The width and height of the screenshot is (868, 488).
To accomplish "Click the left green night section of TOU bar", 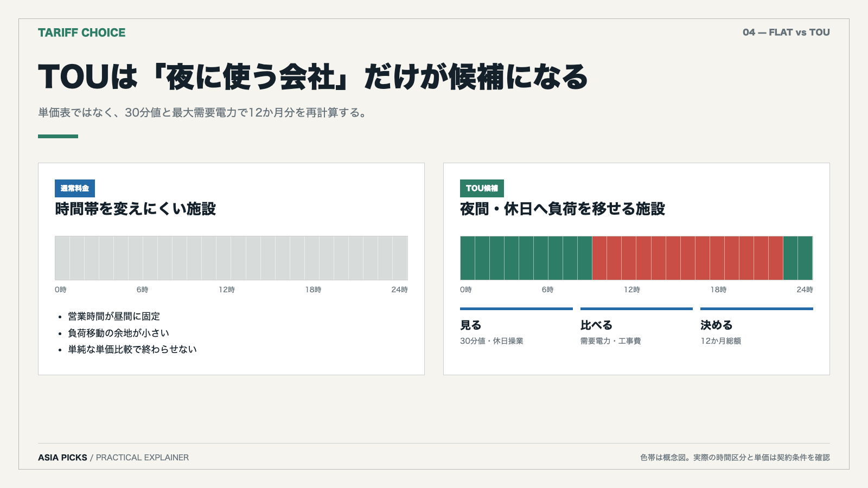I will pos(526,258).
